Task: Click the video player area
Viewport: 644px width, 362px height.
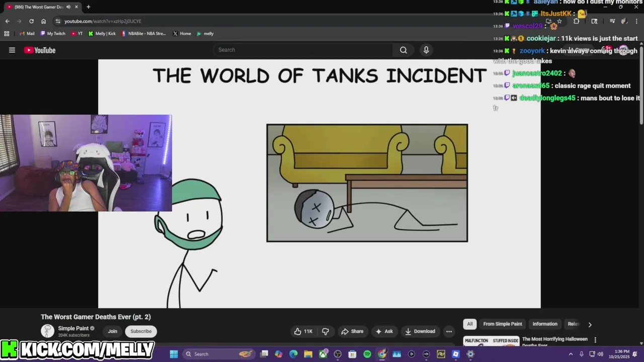Action: tap(319, 184)
